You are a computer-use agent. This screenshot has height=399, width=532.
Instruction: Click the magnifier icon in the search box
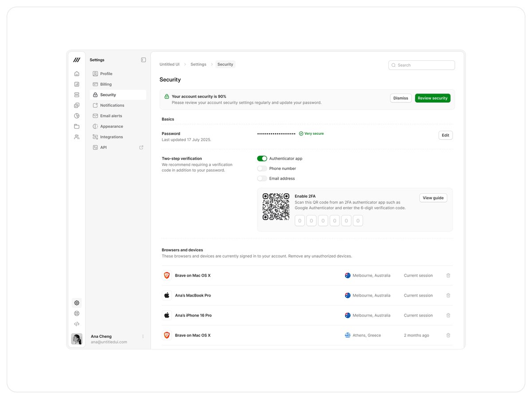pyautogui.click(x=393, y=65)
